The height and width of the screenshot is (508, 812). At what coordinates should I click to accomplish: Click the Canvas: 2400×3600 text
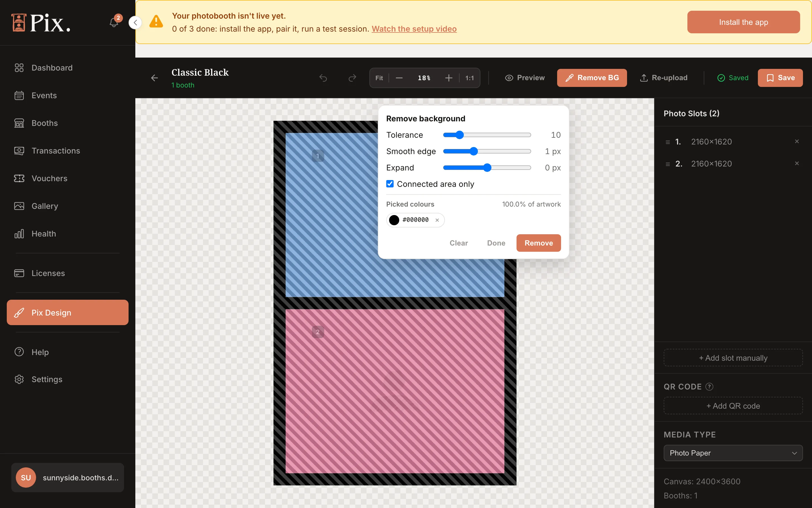(x=702, y=481)
